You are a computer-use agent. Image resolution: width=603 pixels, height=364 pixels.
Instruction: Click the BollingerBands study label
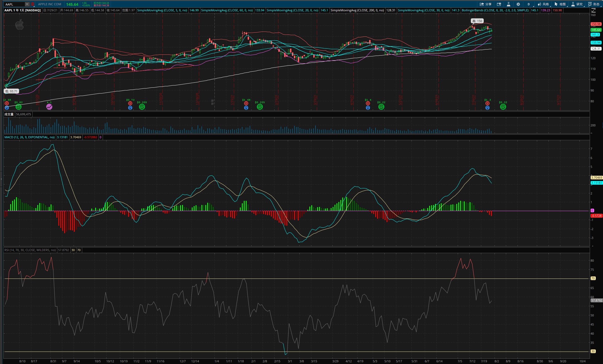pyautogui.click(x=495, y=10)
